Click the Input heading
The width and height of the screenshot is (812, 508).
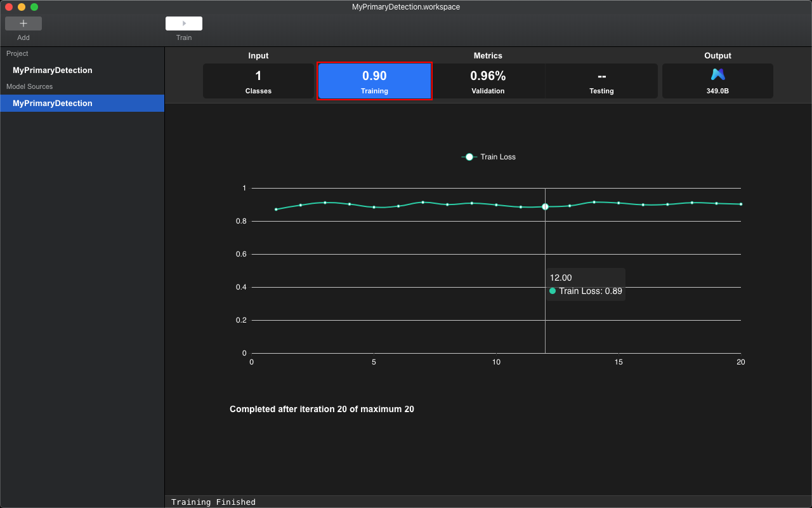(258, 56)
